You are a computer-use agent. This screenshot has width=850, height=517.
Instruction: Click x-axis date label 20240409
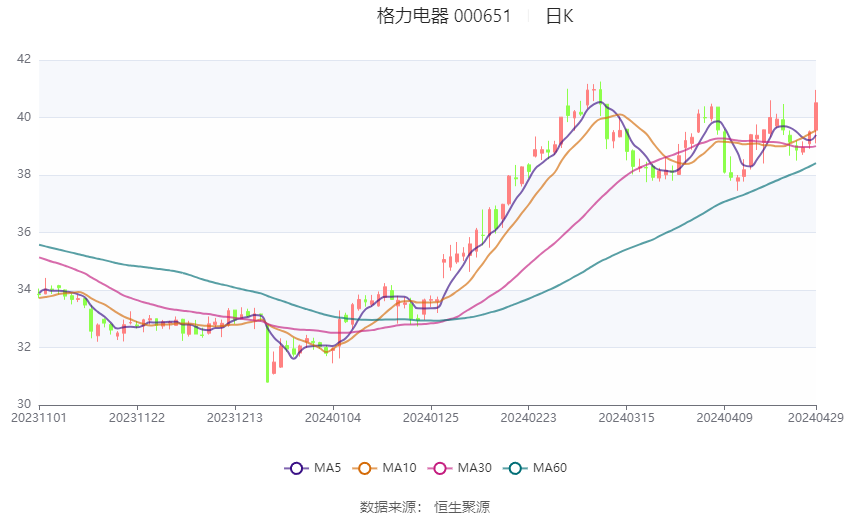pos(725,418)
